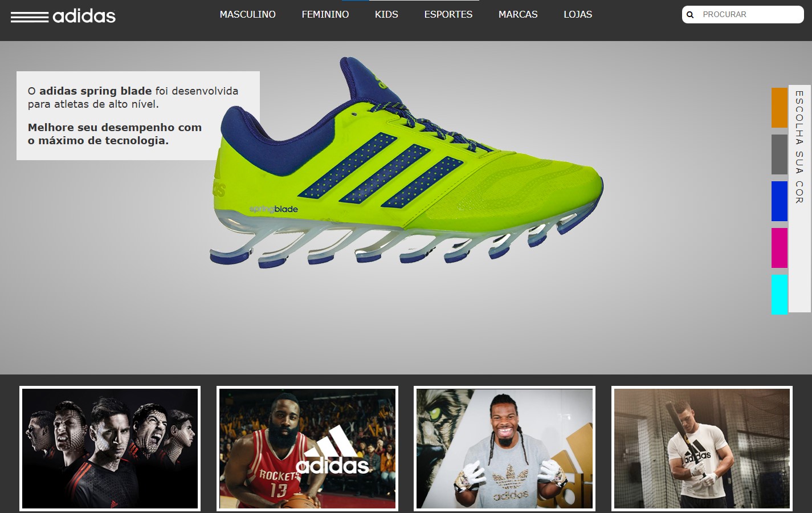
Task: Open the smiling football player thumbnail
Action: click(504, 449)
